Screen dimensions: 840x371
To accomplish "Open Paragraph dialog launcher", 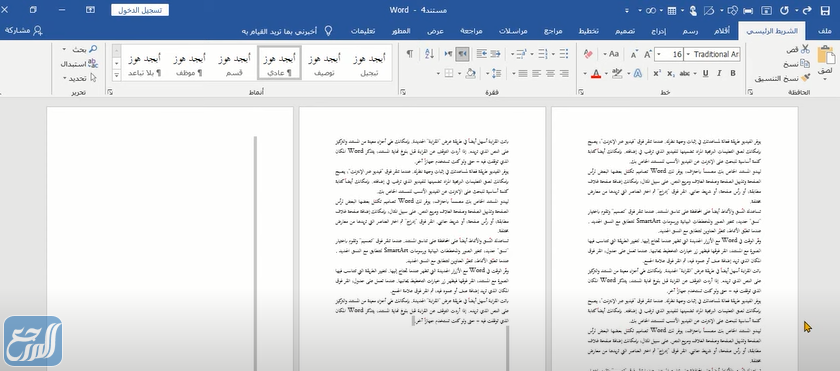I will (402, 92).
